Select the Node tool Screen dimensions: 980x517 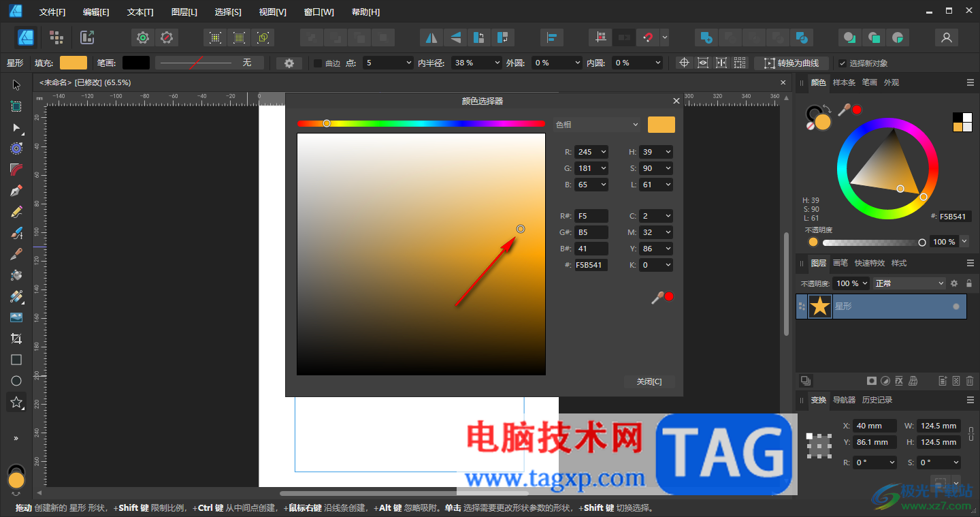[x=16, y=127]
